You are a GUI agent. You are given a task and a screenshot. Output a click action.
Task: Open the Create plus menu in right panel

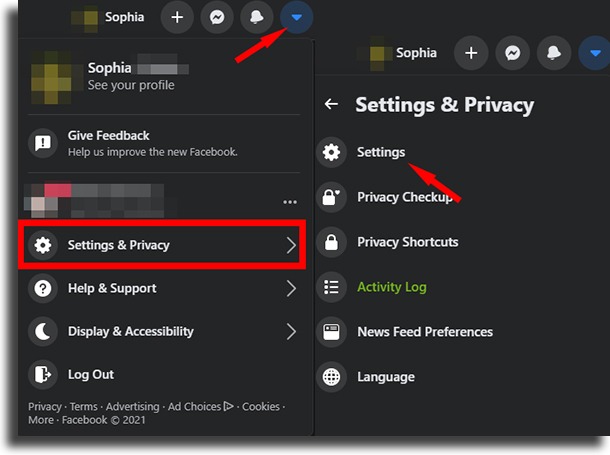point(471,53)
